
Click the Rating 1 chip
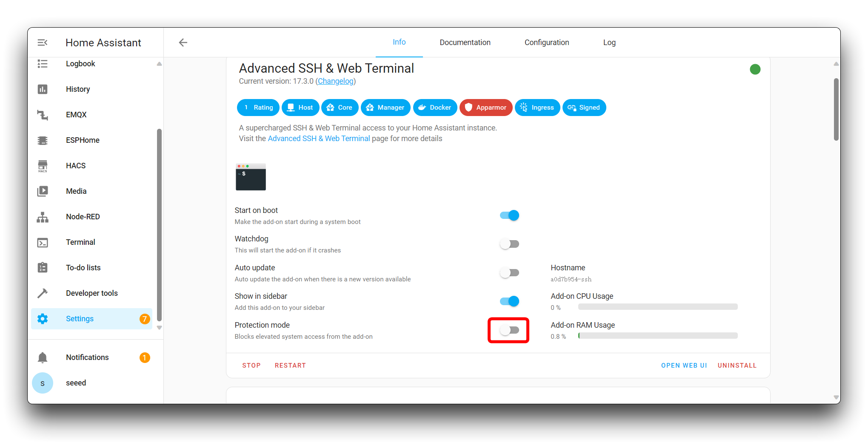point(258,108)
